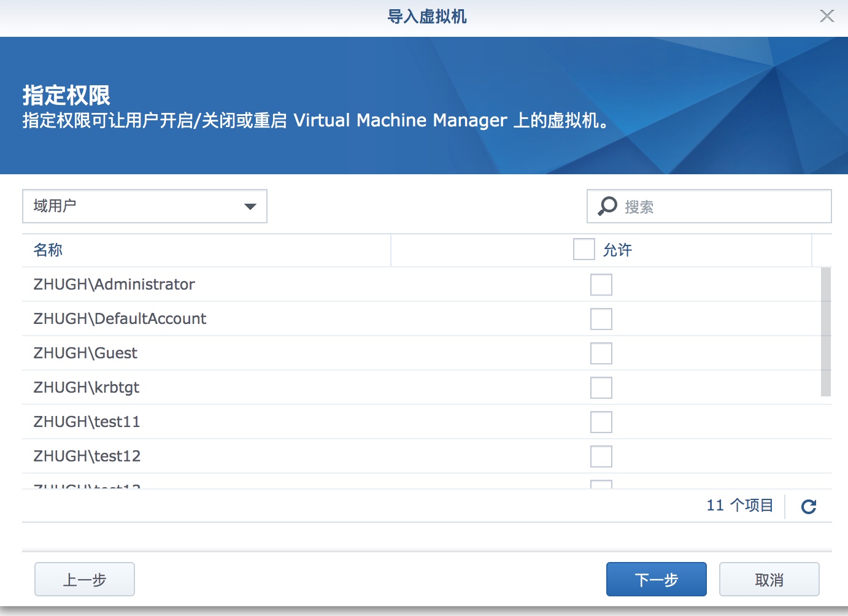Select the ZHUGH\krbtgt row name
Viewport: 848px width, 616px height.
click(87, 388)
